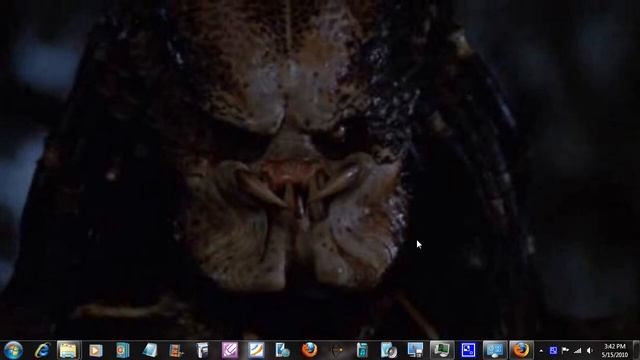
Task: Open the network signal tray icon
Action: click(577, 350)
